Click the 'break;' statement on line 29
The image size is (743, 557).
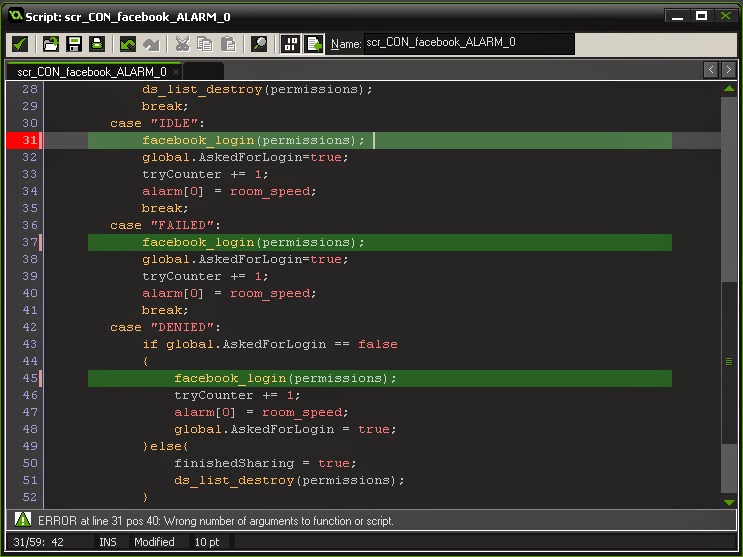tap(165, 106)
